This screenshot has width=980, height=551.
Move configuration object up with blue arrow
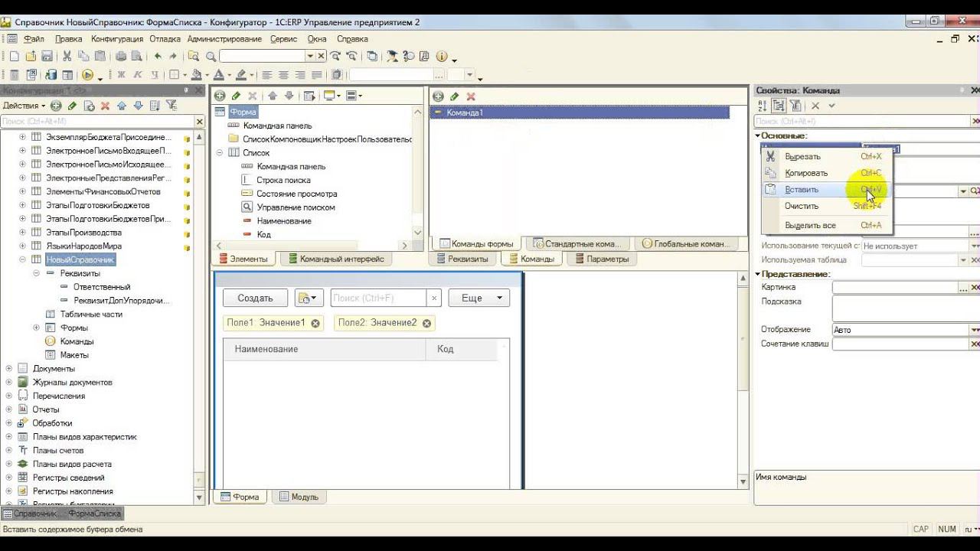pos(122,106)
